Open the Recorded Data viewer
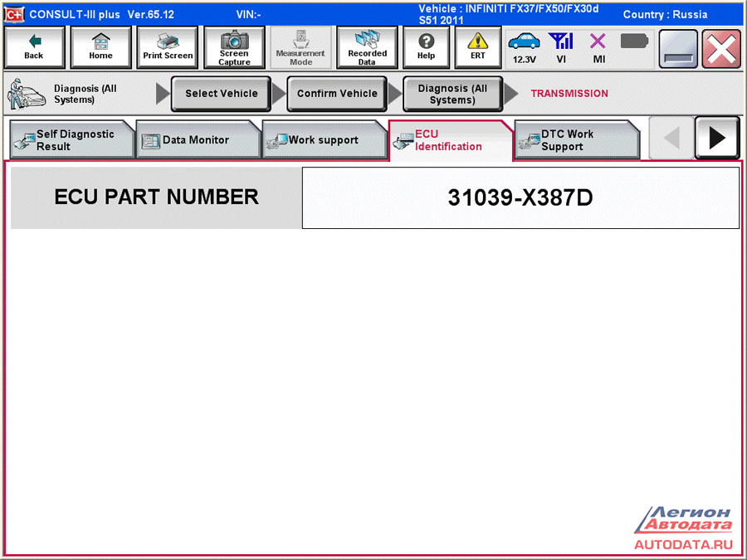747x560 pixels. 367,47
